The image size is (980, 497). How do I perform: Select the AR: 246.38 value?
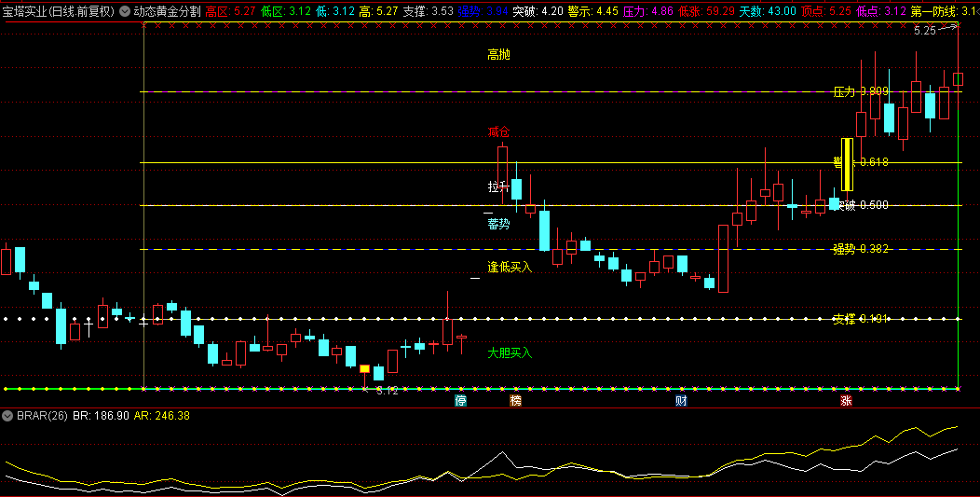[x=162, y=416]
